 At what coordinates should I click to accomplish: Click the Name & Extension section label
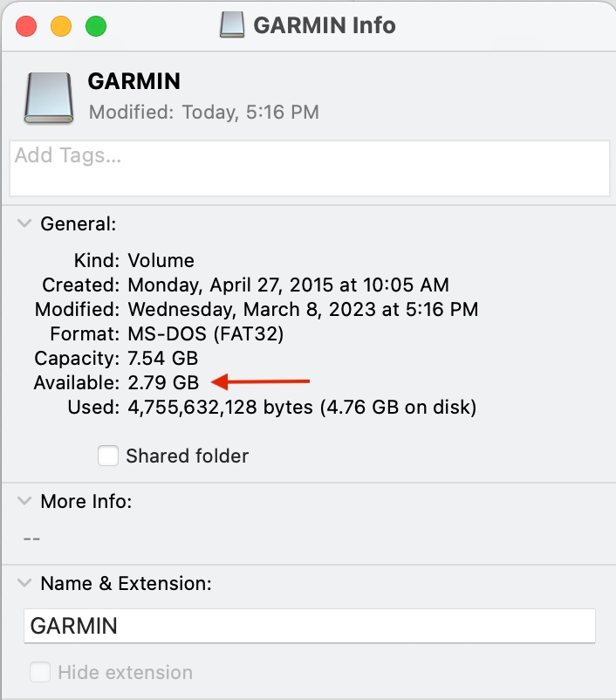click(x=126, y=584)
